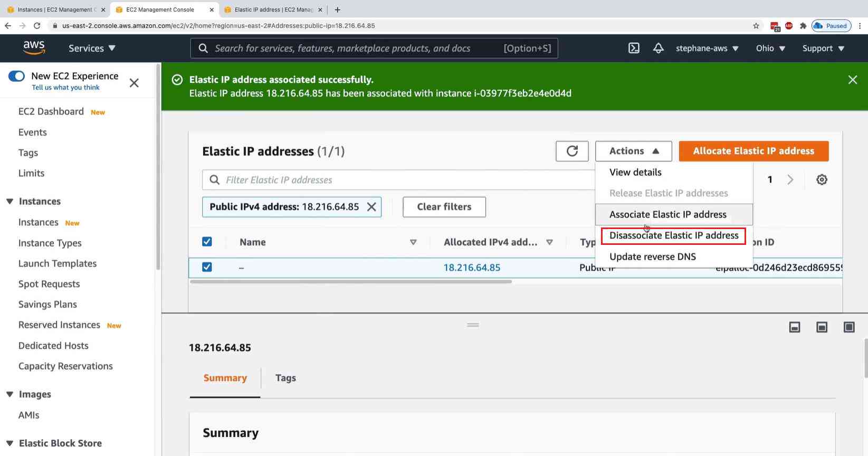The image size is (868, 456).
Task: Sort by Allocated IPv4 address column arrow
Action: point(549,242)
